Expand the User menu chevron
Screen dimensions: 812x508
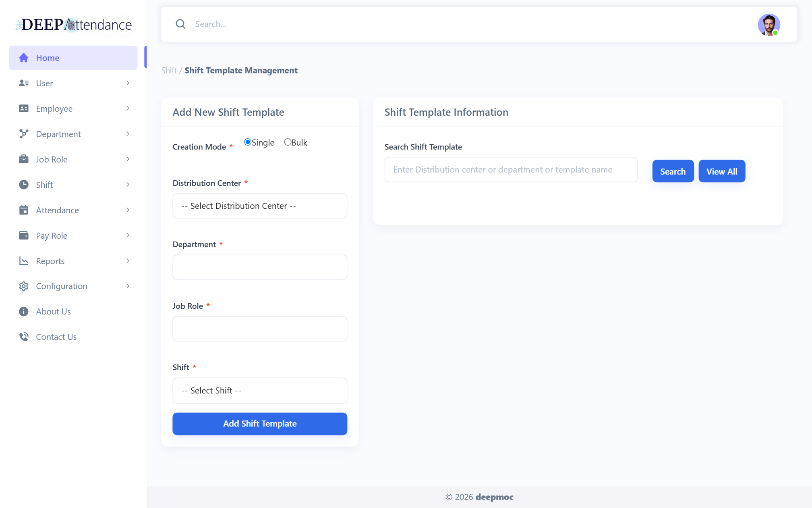click(x=128, y=83)
